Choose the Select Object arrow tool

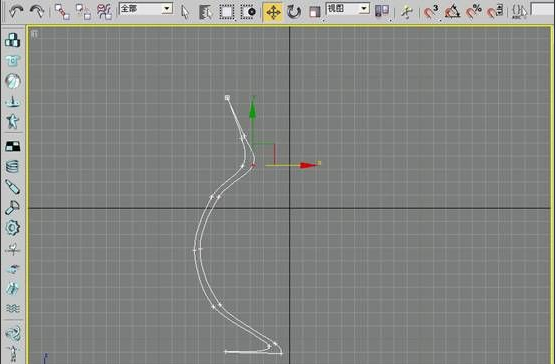point(185,12)
